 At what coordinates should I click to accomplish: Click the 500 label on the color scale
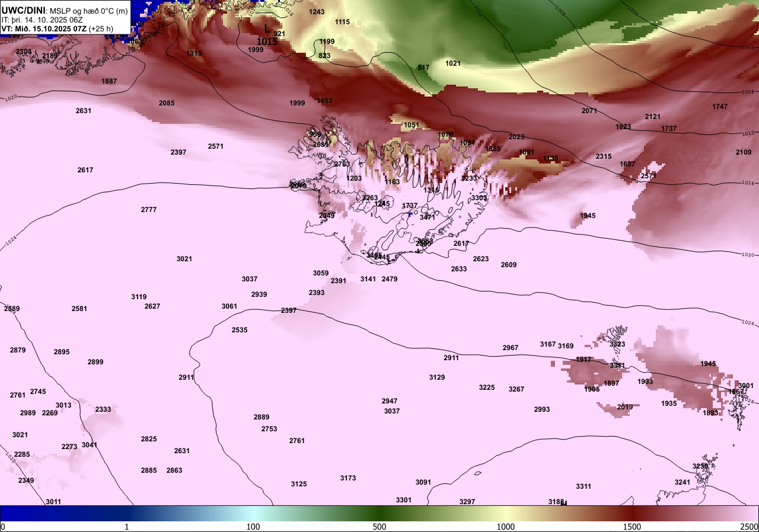coord(379,526)
